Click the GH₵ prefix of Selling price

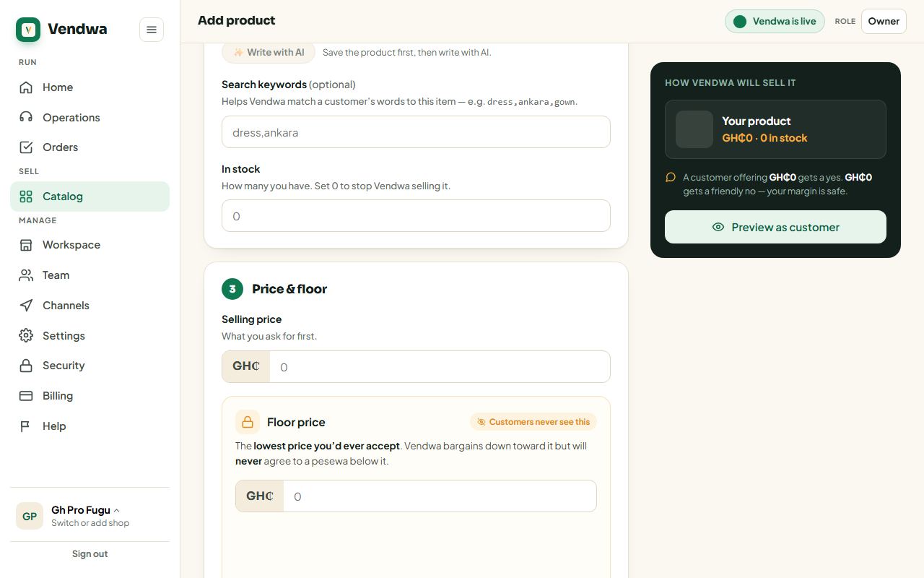246,367
